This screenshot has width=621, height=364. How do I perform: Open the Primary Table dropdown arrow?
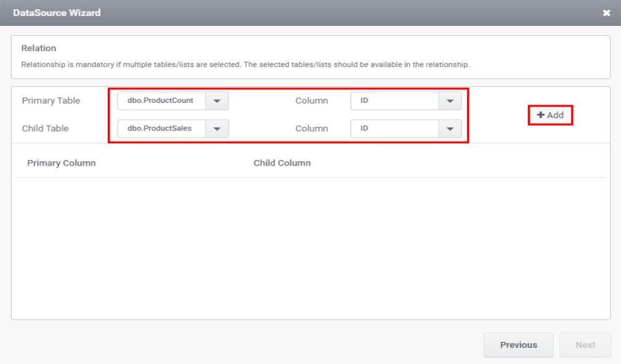pos(217,101)
